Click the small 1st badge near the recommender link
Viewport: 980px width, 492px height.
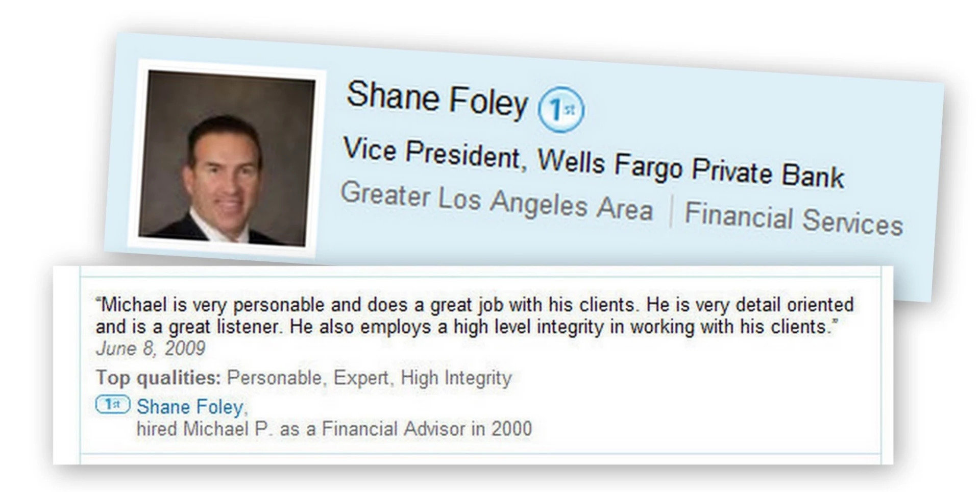113,405
